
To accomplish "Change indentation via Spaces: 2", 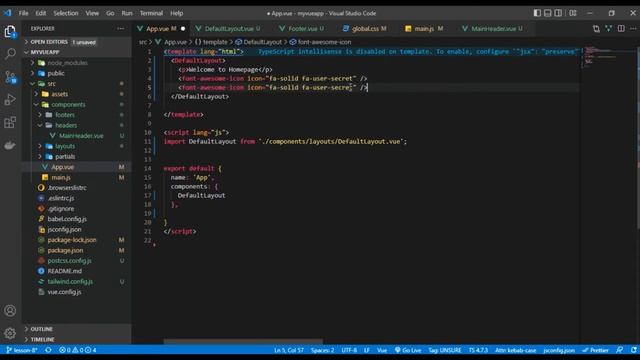I will click(322, 350).
